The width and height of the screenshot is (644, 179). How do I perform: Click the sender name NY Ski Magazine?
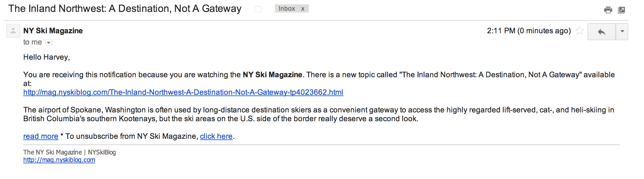[x=53, y=31]
